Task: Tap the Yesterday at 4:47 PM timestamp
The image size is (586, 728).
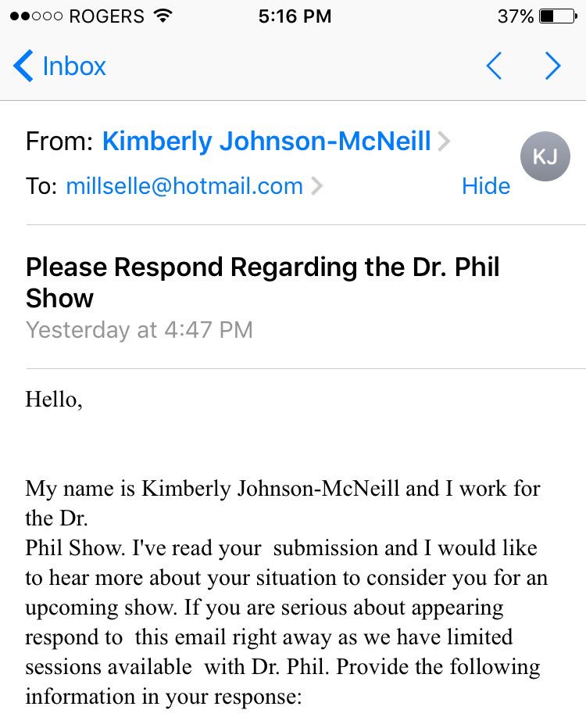Action: tap(139, 330)
